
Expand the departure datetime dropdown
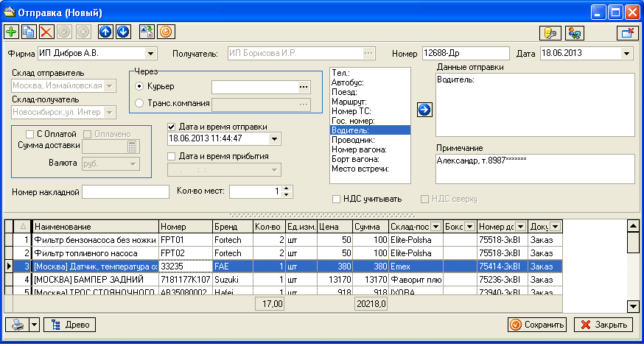(x=274, y=139)
